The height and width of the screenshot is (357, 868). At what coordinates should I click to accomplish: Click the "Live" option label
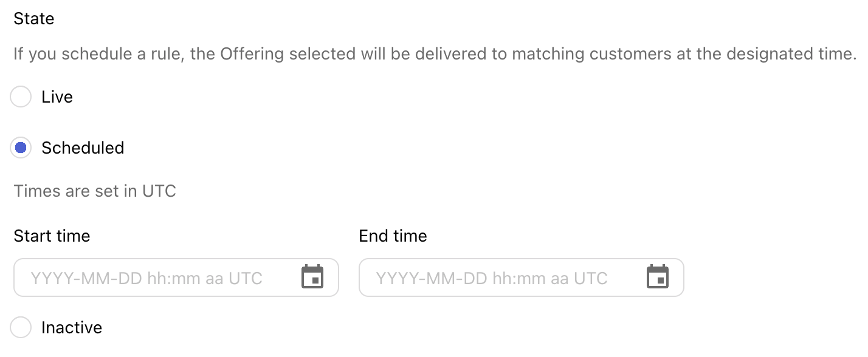57,97
